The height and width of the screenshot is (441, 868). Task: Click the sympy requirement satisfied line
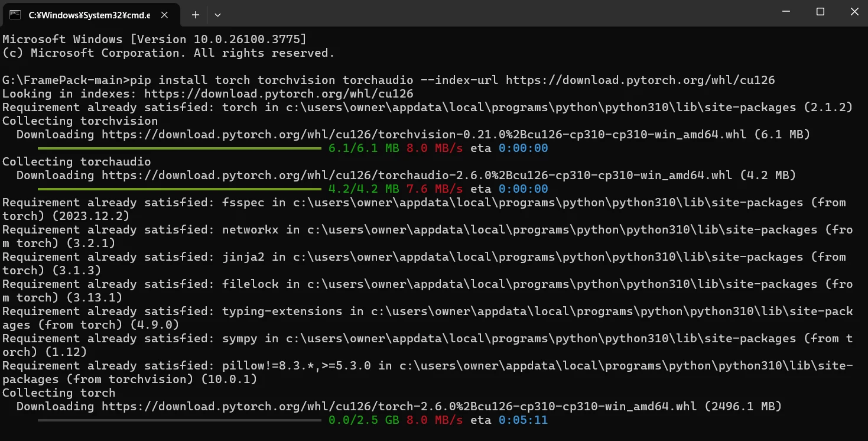click(428, 345)
